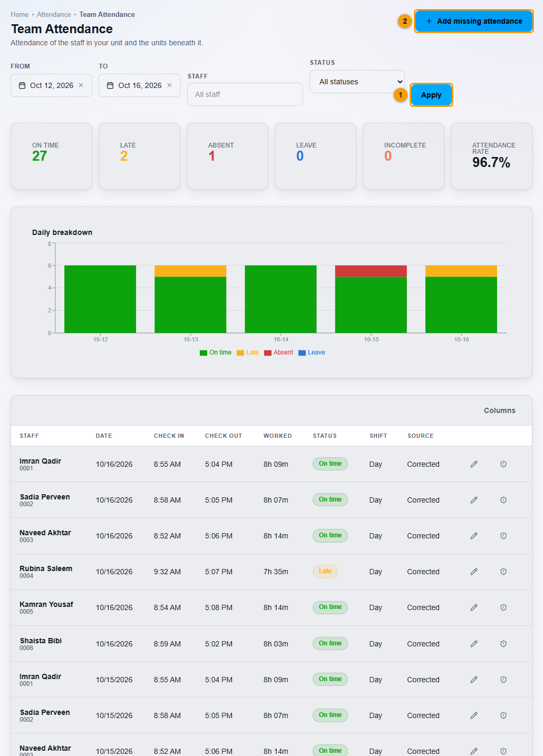Click shield icon for Sadia Perveen on 10/15/2026
543x756 pixels.
[503, 715]
